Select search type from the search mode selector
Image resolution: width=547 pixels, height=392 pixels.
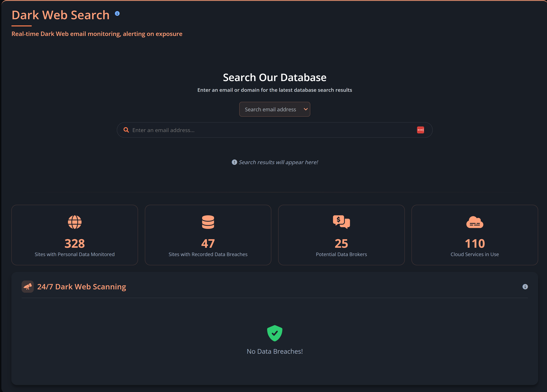point(275,109)
